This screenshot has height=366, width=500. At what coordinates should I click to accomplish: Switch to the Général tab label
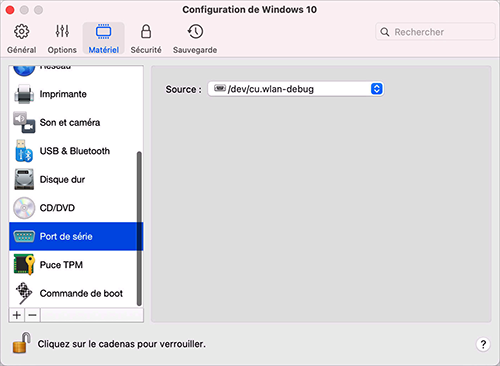click(x=22, y=50)
